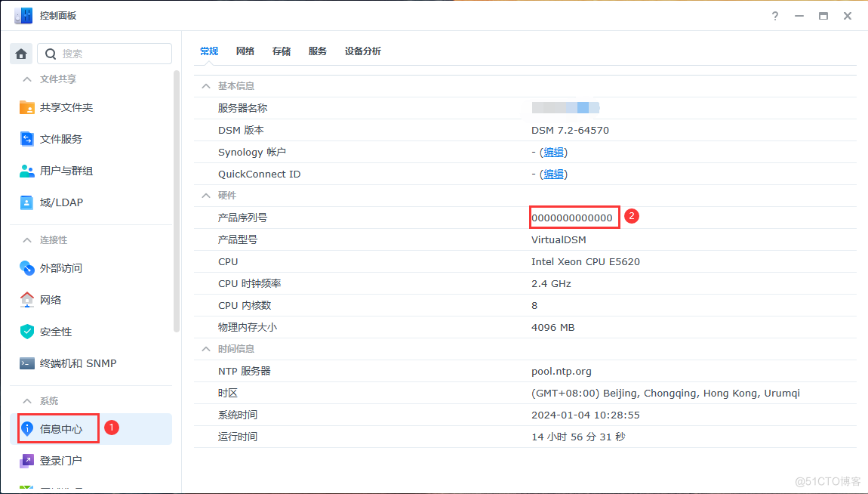Open Security (安全性) shield icon
Image resolution: width=868 pixels, height=494 pixels.
(x=26, y=332)
